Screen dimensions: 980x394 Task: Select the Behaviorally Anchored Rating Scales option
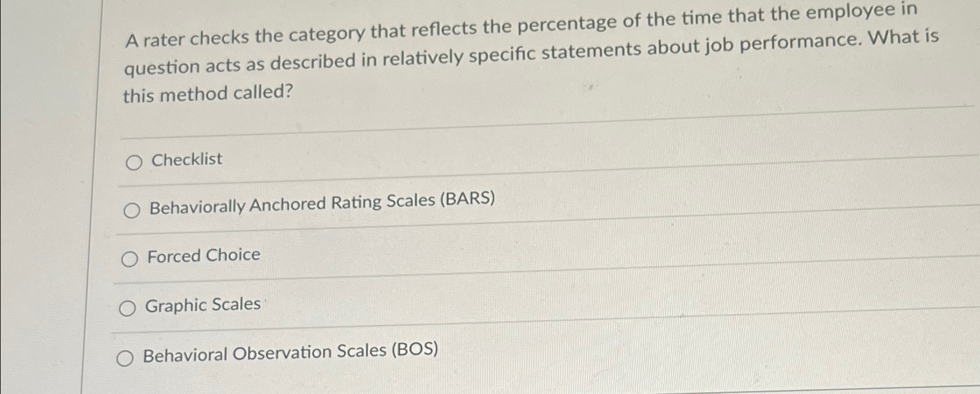point(132,211)
